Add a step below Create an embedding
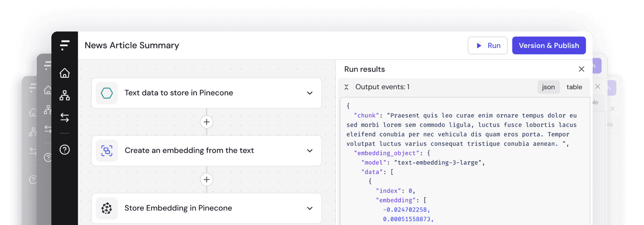The height and width of the screenshot is (225, 644). click(206, 180)
